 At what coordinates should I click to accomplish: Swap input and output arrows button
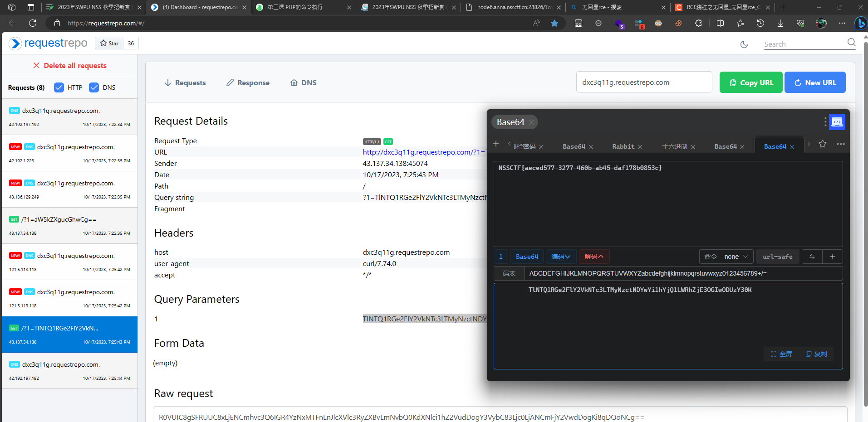[x=812, y=257]
